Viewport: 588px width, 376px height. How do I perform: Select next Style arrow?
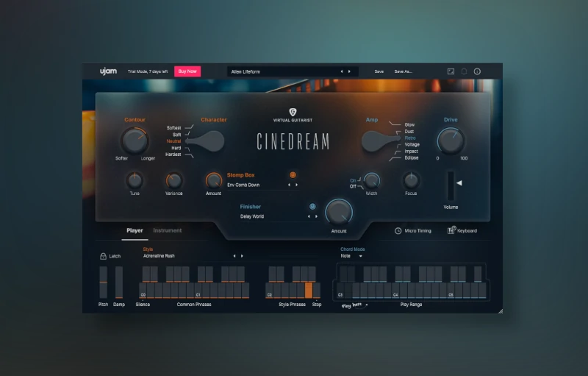pyautogui.click(x=242, y=256)
